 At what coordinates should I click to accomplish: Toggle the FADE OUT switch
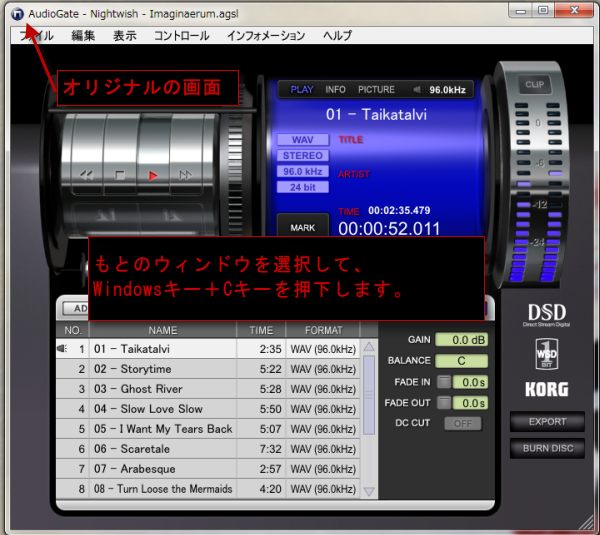tap(443, 402)
